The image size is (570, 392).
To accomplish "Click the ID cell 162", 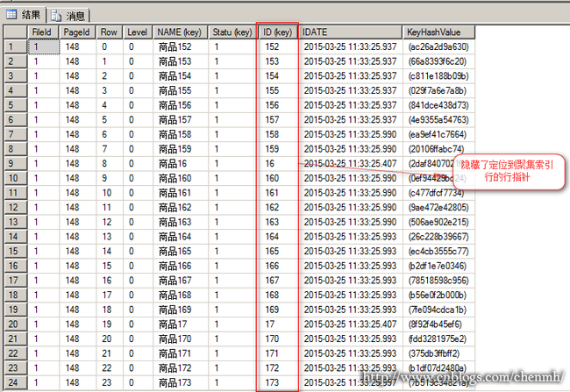I will (278, 207).
